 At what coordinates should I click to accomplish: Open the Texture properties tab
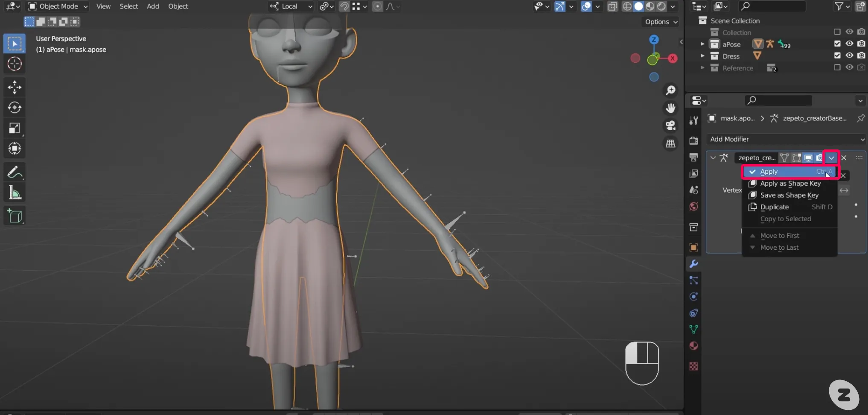pos(694,366)
